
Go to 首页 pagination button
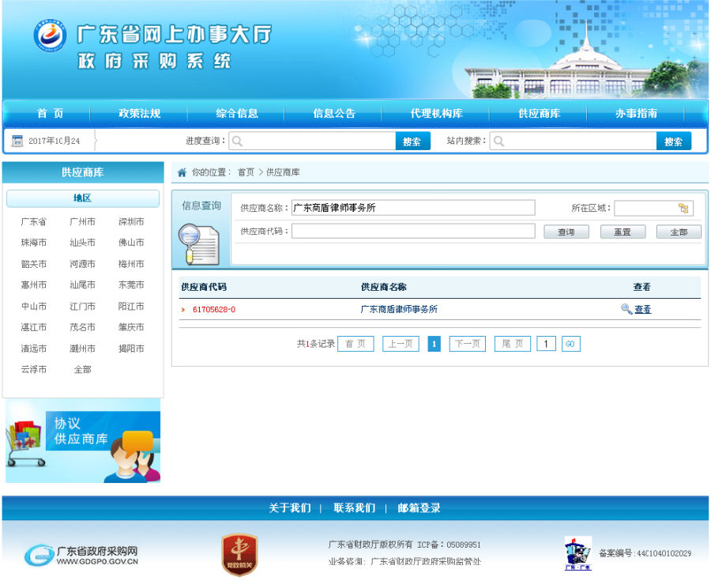pos(355,344)
